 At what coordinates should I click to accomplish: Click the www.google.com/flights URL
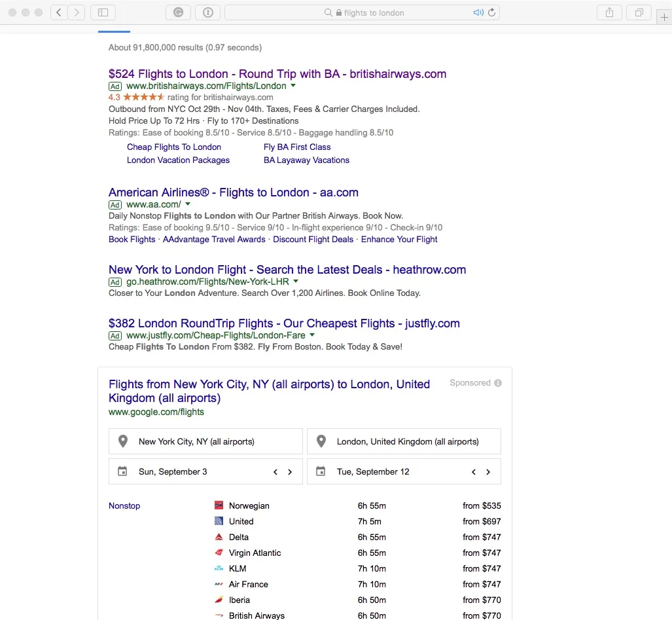pos(156,412)
